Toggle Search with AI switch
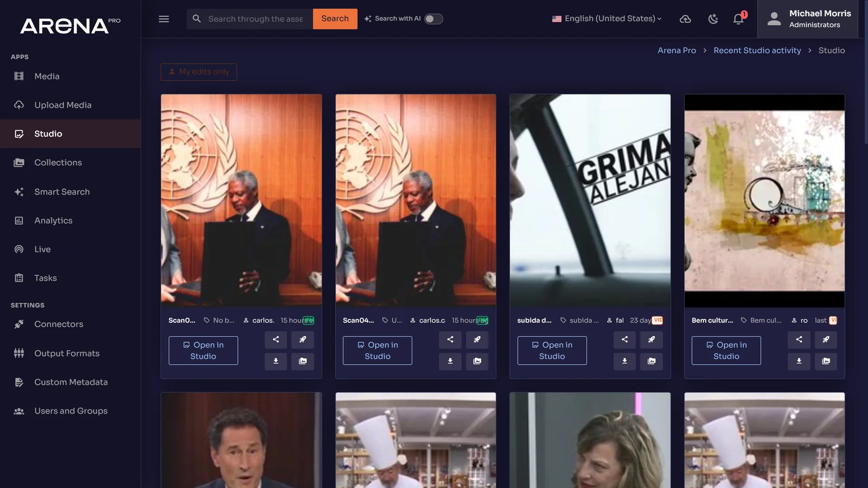 pos(433,19)
